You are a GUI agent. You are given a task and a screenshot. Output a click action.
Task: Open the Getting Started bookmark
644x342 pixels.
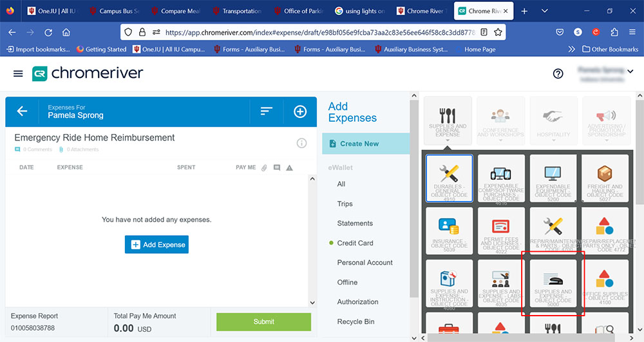pyautogui.click(x=102, y=49)
